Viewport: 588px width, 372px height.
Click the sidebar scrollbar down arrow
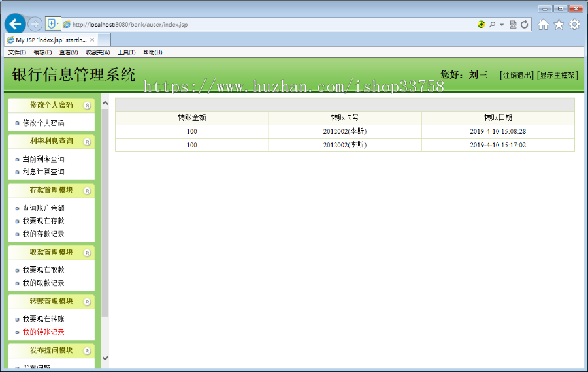(105, 358)
